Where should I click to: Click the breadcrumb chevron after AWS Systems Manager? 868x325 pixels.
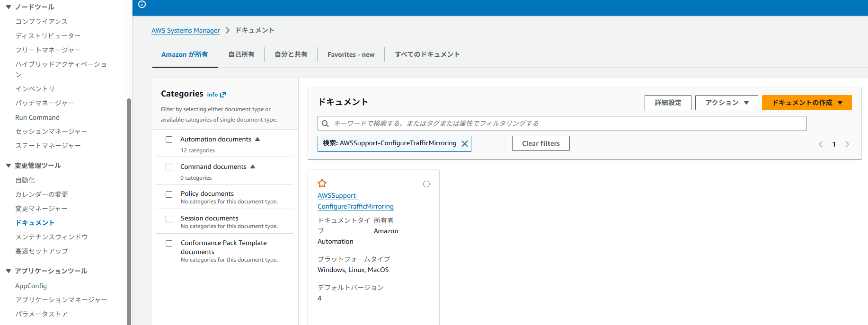click(x=228, y=30)
